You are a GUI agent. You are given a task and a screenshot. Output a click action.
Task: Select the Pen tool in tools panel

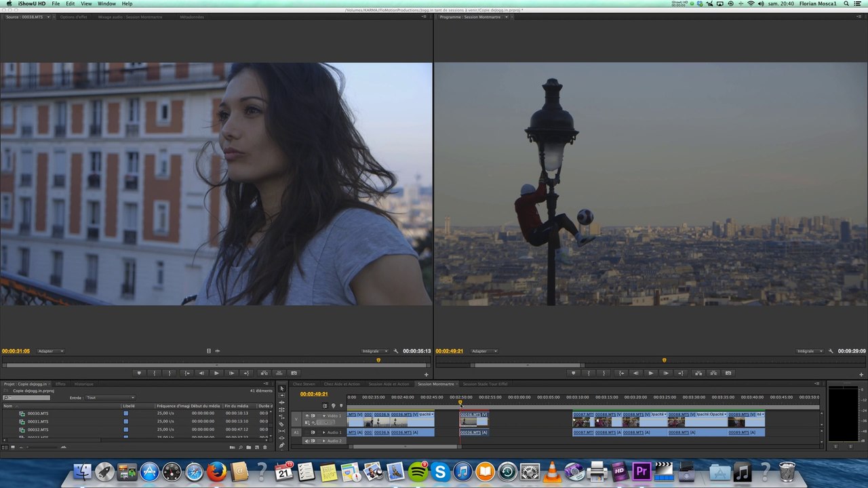pos(282,445)
